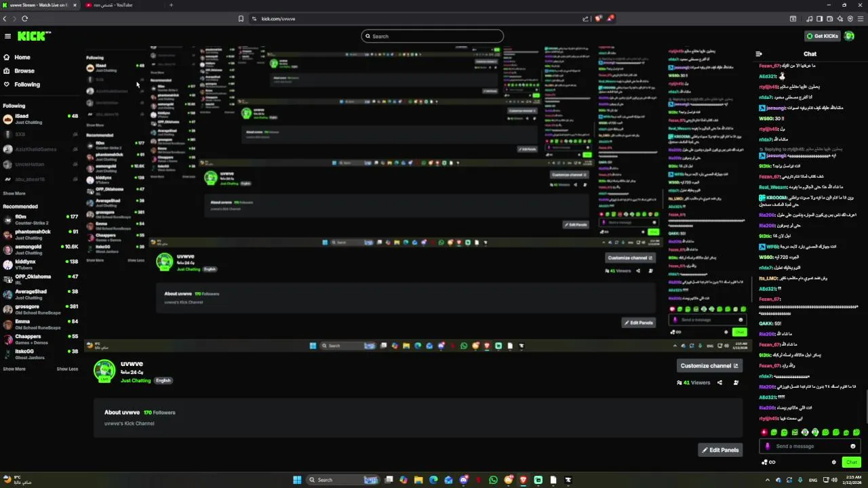The height and width of the screenshot is (488, 868).
Task: Open the Kick hamburger sidebar menu
Action: coord(7,36)
